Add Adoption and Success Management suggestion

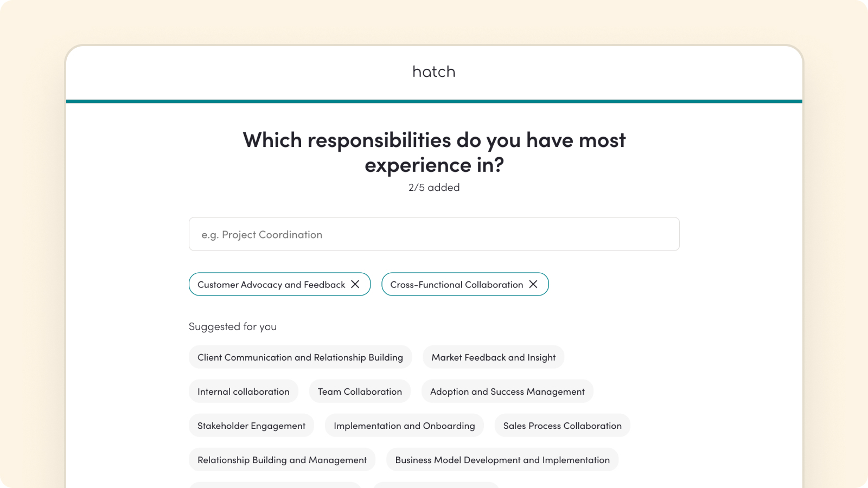click(507, 391)
